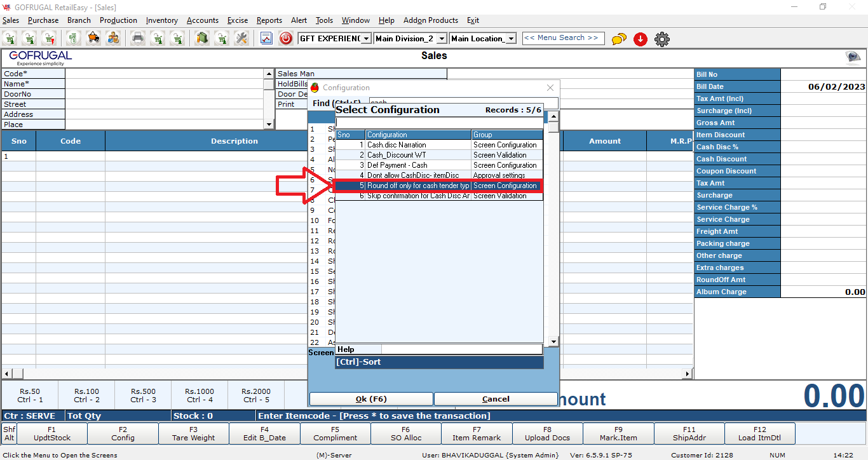Click the Select Configuration filter field
The image size is (868, 460).
click(439, 123)
